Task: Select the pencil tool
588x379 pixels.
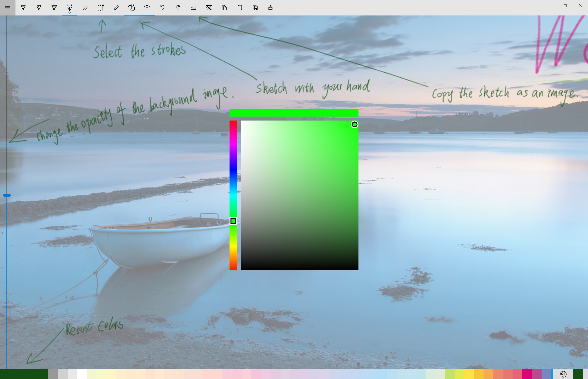Action: point(39,8)
